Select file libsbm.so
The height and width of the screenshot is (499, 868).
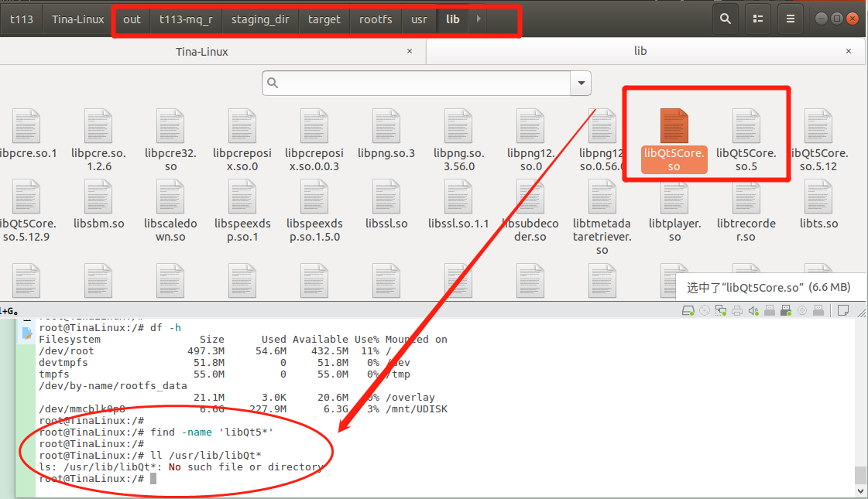click(x=98, y=205)
